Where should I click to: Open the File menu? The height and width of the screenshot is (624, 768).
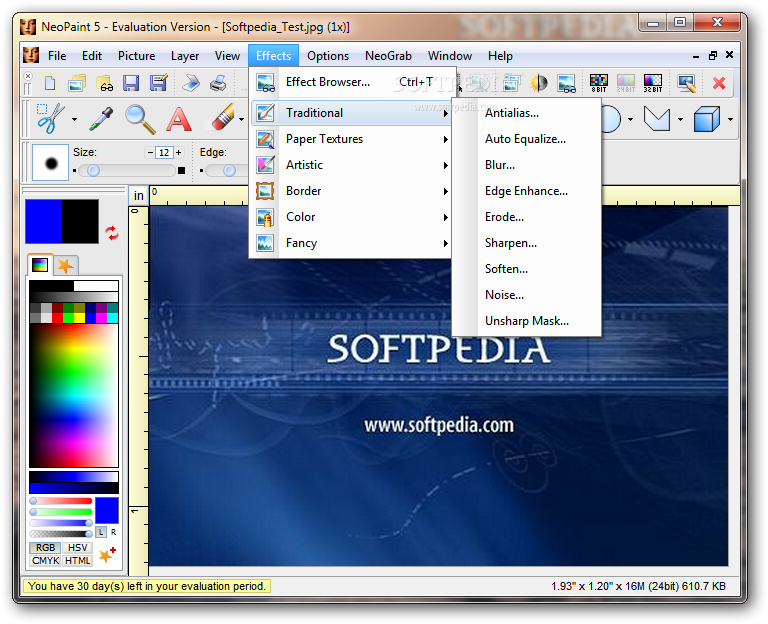pos(57,56)
